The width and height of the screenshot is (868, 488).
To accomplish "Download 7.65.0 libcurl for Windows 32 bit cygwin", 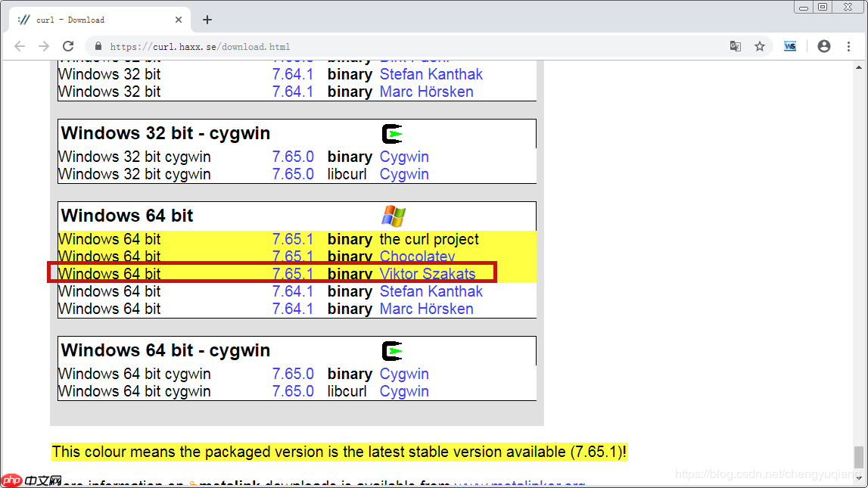I will [293, 174].
